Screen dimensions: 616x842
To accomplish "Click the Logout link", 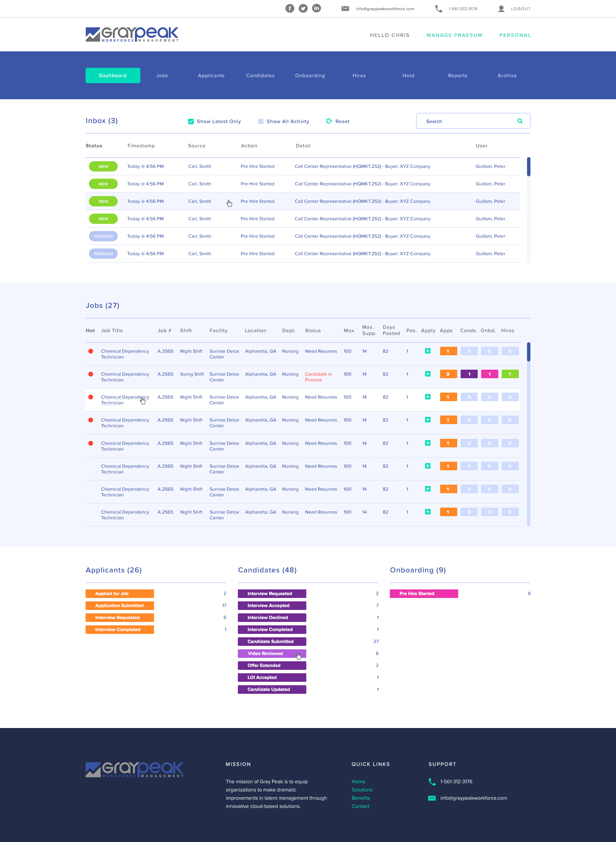I will pyautogui.click(x=521, y=9).
